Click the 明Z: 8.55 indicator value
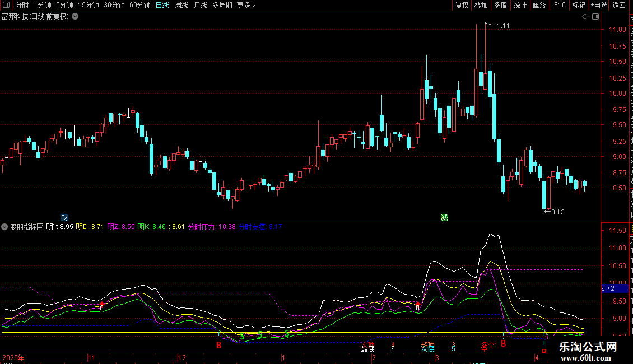 pyautogui.click(x=120, y=227)
